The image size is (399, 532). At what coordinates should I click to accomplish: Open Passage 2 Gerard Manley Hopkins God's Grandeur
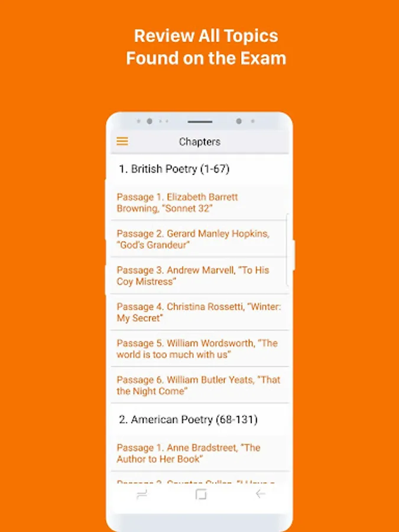[x=200, y=239]
